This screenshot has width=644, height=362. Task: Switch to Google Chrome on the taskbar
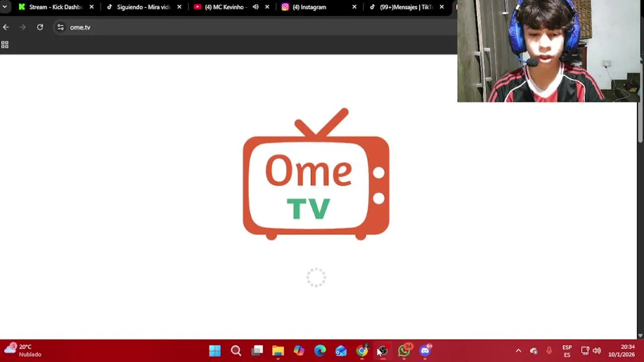coord(362,350)
